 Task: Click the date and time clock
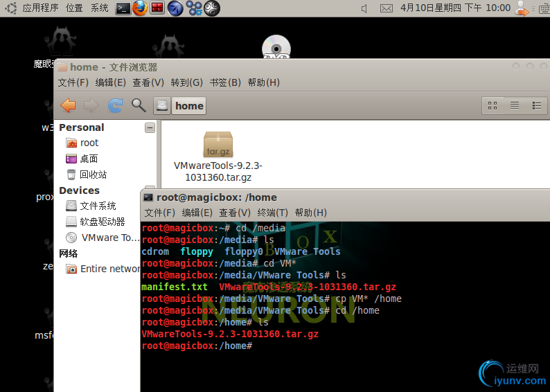tap(455, 8)
